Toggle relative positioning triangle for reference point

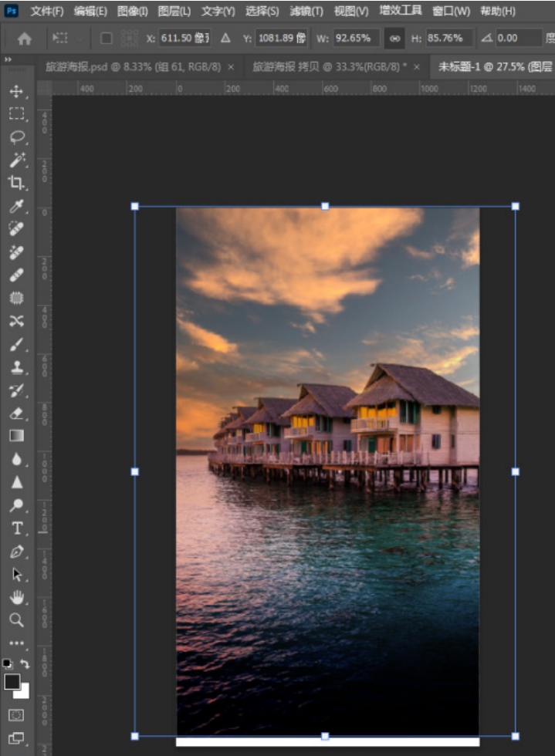(225, 38)
